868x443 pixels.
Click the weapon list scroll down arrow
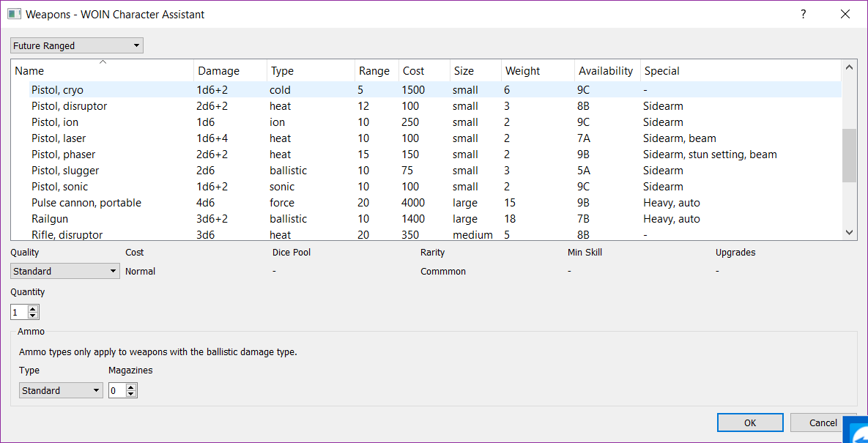849,233
